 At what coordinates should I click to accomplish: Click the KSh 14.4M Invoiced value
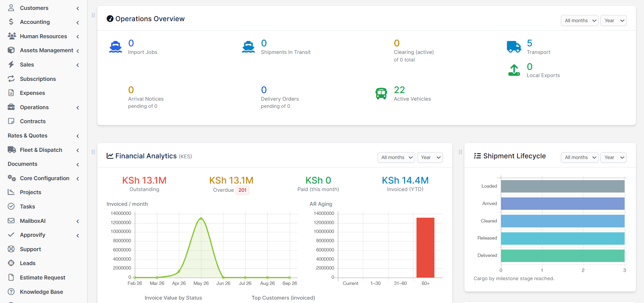click(405, 180)
